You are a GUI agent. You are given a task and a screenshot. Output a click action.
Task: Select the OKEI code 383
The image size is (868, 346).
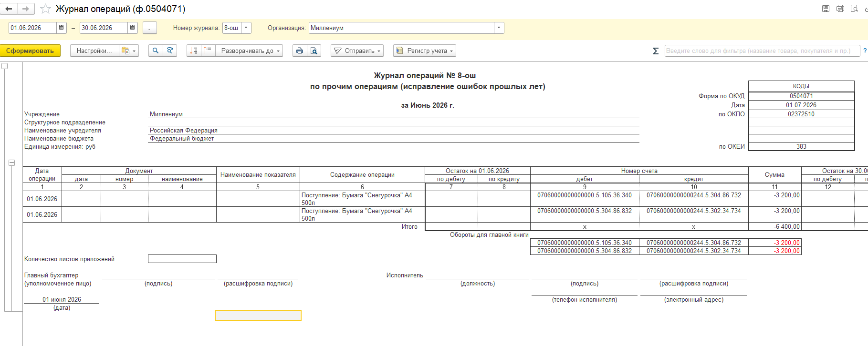click(x=801, y=146)
